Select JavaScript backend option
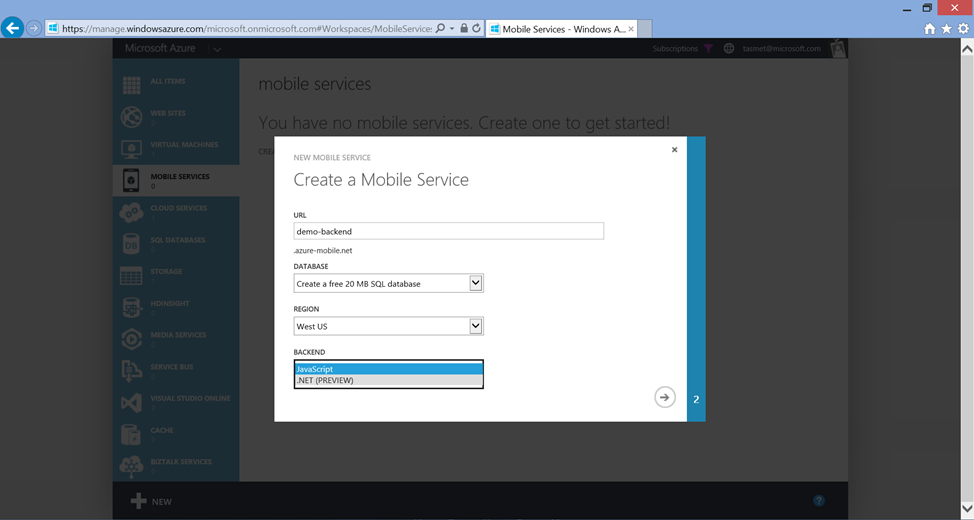974x520 pixels. pyautogui.click(x=388, y=369)
